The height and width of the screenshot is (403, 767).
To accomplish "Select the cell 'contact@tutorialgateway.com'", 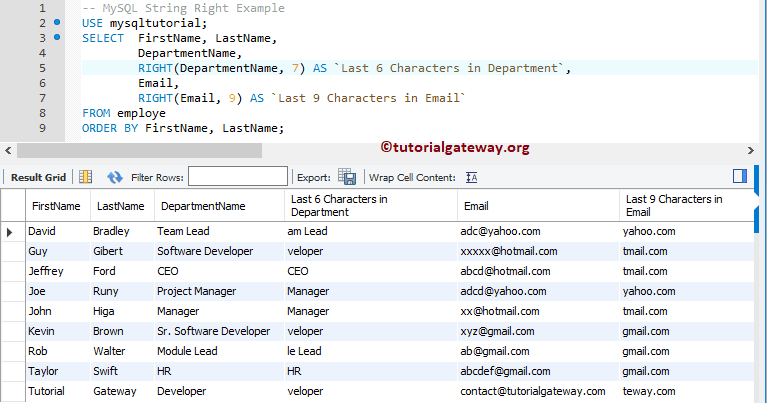I will click(538, 392).
